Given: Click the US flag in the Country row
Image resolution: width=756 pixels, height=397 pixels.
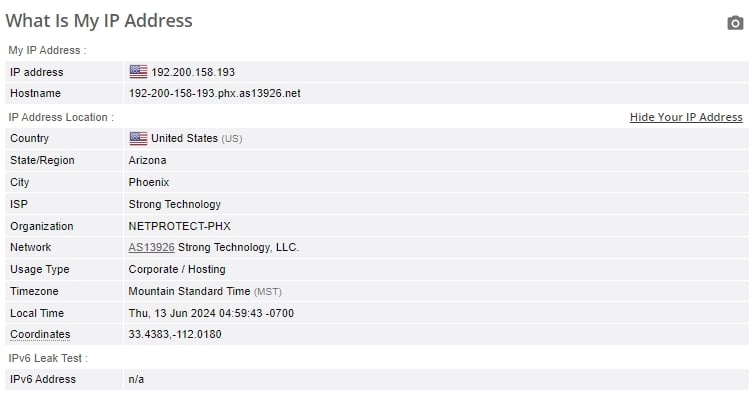Looking at the screenshot, I should 138,138.
